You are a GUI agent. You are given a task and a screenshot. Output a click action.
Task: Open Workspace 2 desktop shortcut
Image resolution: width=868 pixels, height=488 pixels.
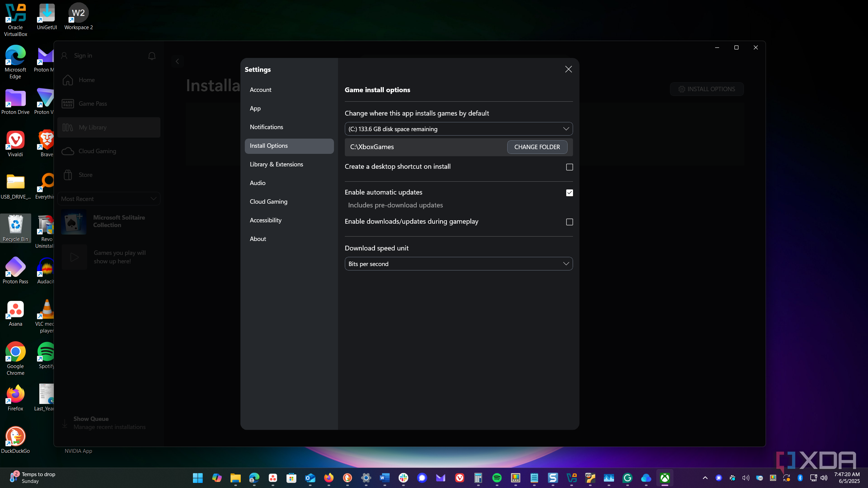point(79,17)
